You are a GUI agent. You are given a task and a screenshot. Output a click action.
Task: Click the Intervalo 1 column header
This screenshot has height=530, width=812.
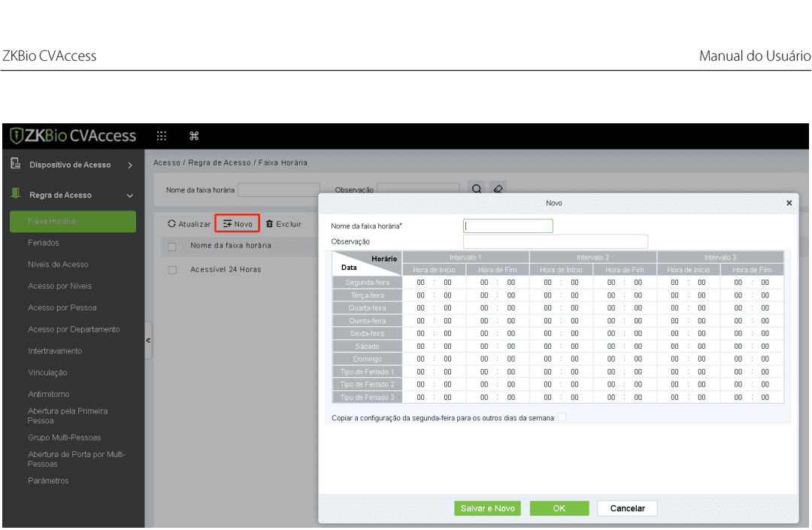(465, 257)
